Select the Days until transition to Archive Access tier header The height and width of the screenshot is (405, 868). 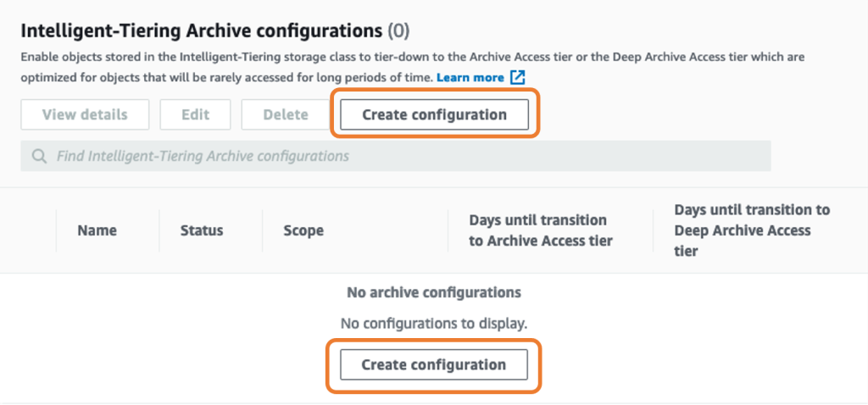(540, 230)
